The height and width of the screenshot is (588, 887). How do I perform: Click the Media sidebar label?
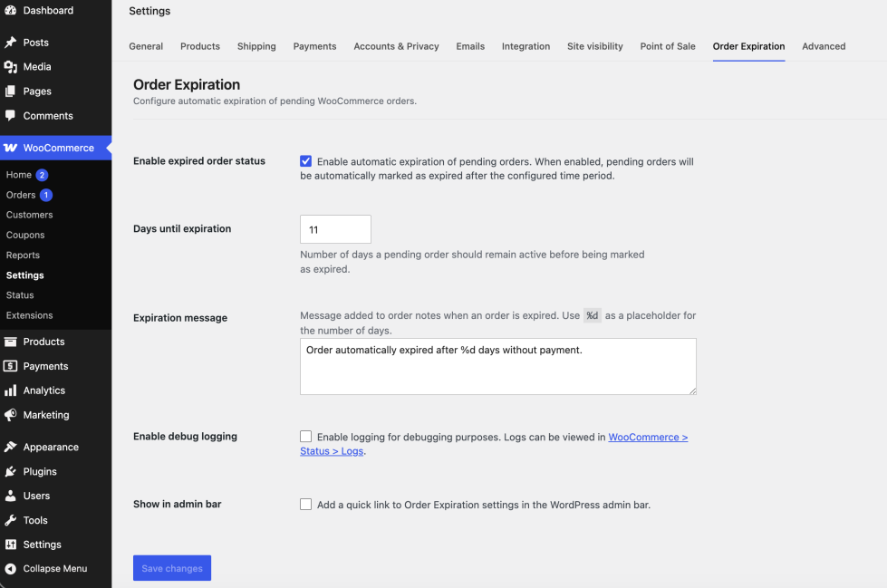click(37, 67)
